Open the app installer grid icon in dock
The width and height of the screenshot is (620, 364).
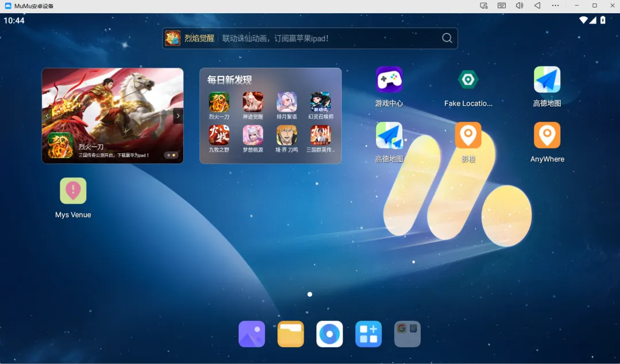click(x=369, y=334)
